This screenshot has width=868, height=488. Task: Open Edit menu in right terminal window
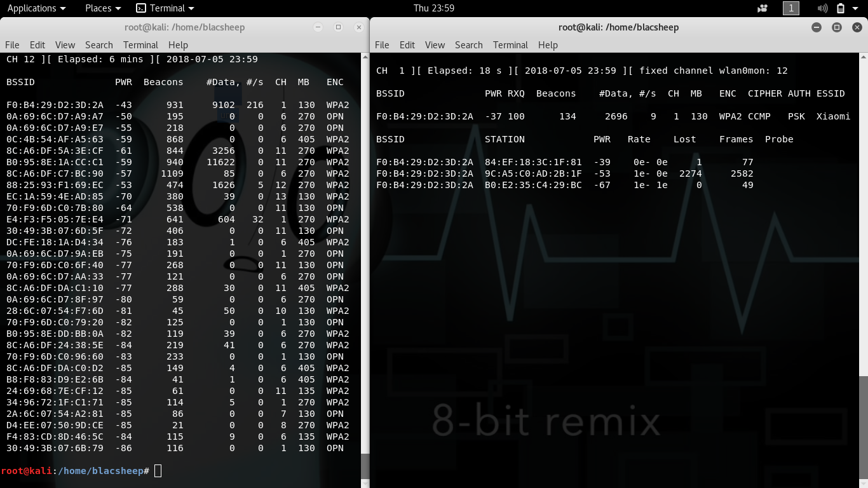[x=407, y=45]
